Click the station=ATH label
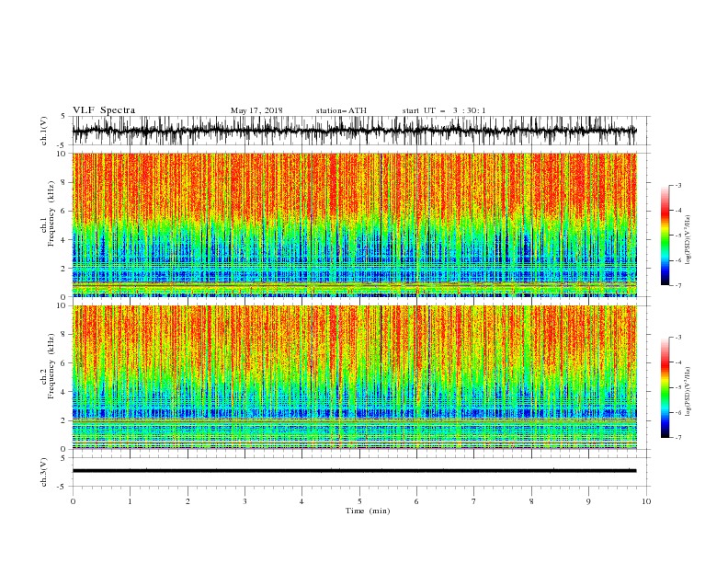728x563 pixels. (x=341, y=110)
